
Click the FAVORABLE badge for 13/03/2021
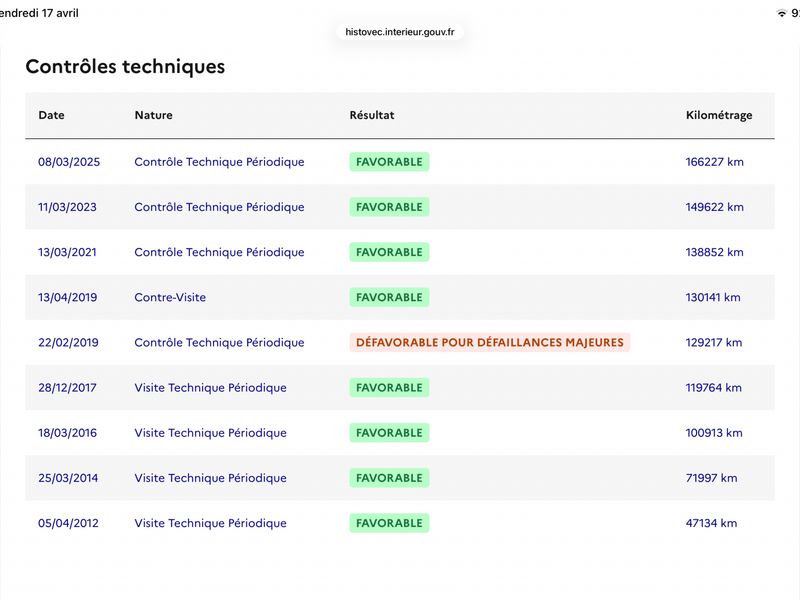click(389, 253)
